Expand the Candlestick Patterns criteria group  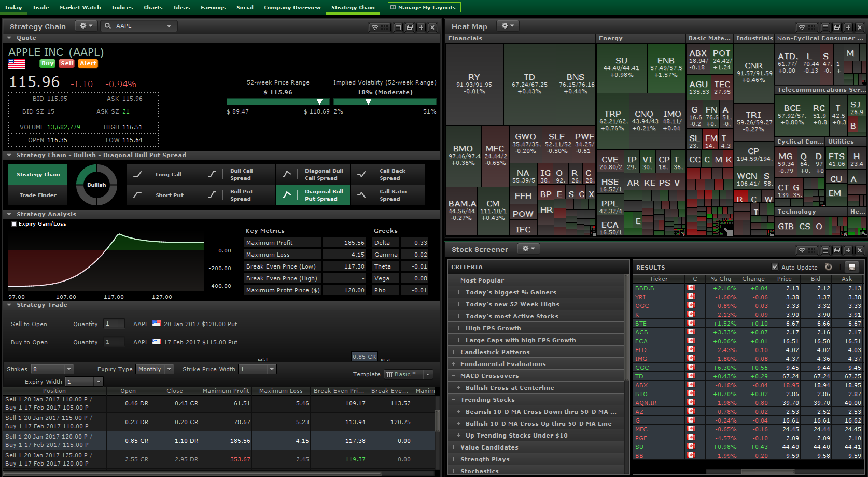pyautogui.click(x=454, y=352)
